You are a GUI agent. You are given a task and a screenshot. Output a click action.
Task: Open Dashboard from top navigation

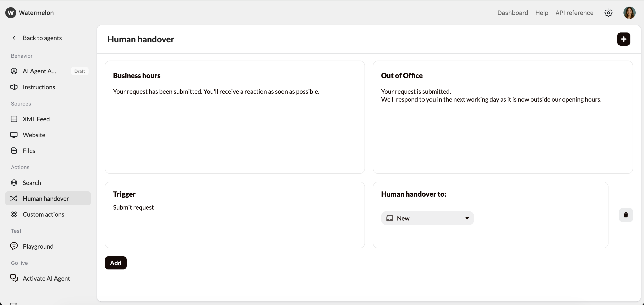pyautogui.click(x=512, y=13)
